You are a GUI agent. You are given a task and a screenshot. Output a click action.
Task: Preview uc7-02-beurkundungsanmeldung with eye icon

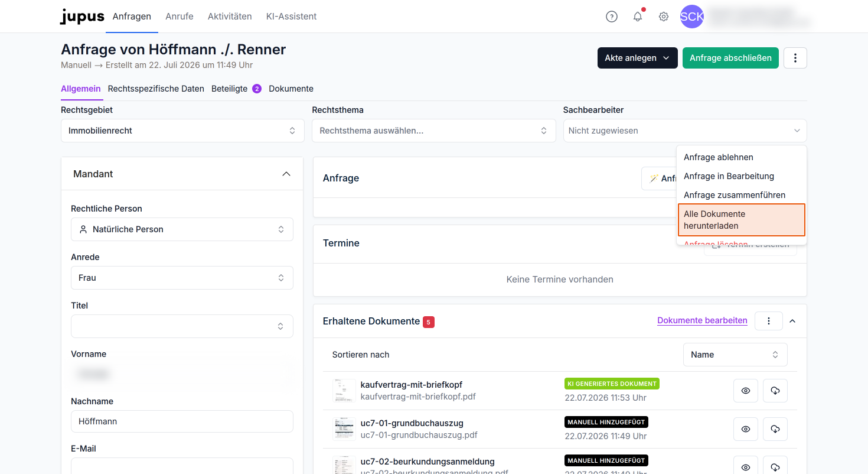pyautogui.click(x=746, y=466)
